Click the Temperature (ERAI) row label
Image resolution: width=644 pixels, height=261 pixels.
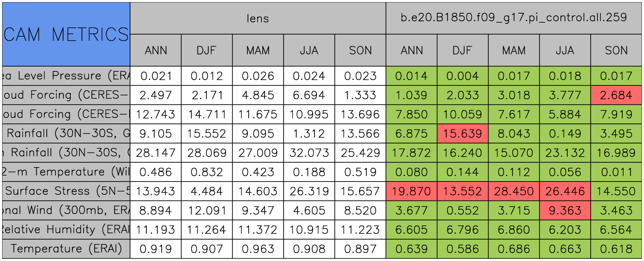(x=66, y=249)
